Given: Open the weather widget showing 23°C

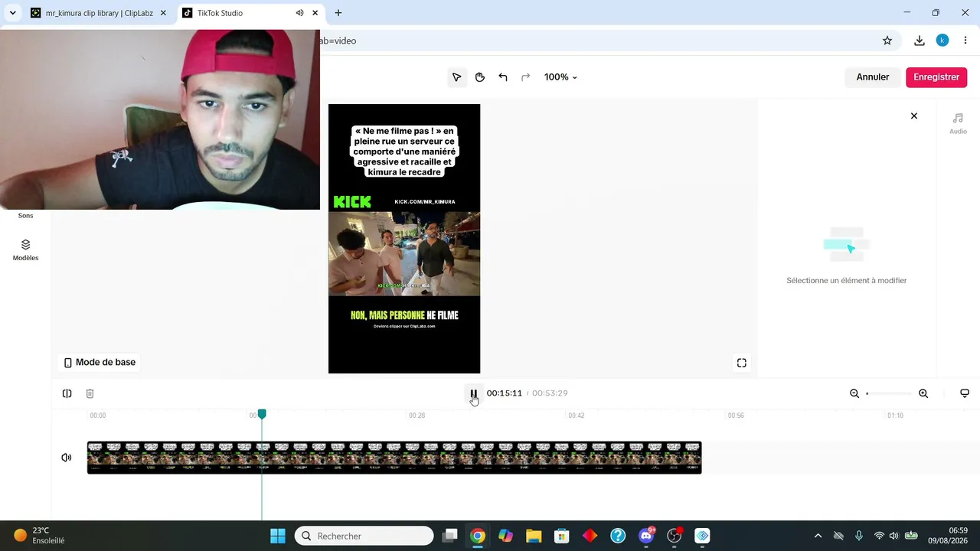Looking at the screenshot, I should 40,536.
